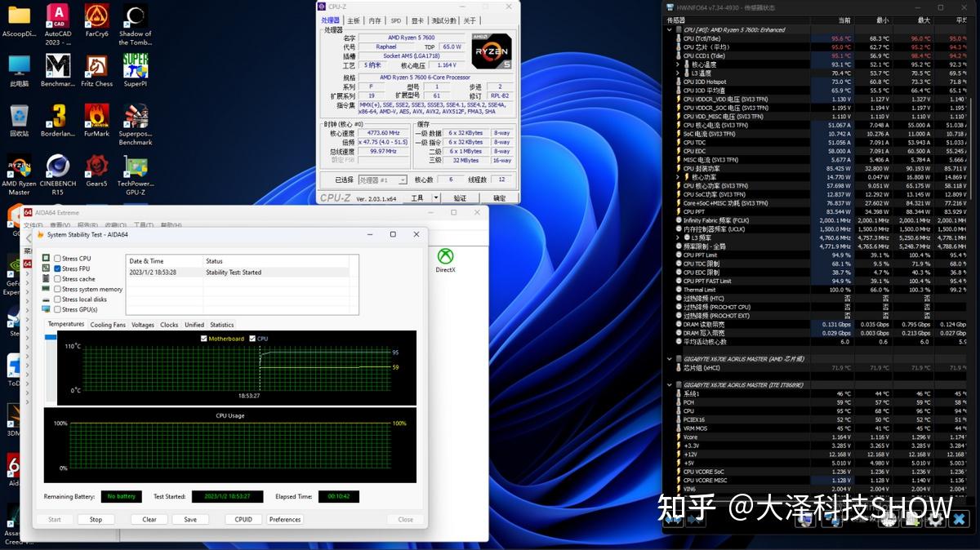Click the Save button in AIDA64

(190, 519)
